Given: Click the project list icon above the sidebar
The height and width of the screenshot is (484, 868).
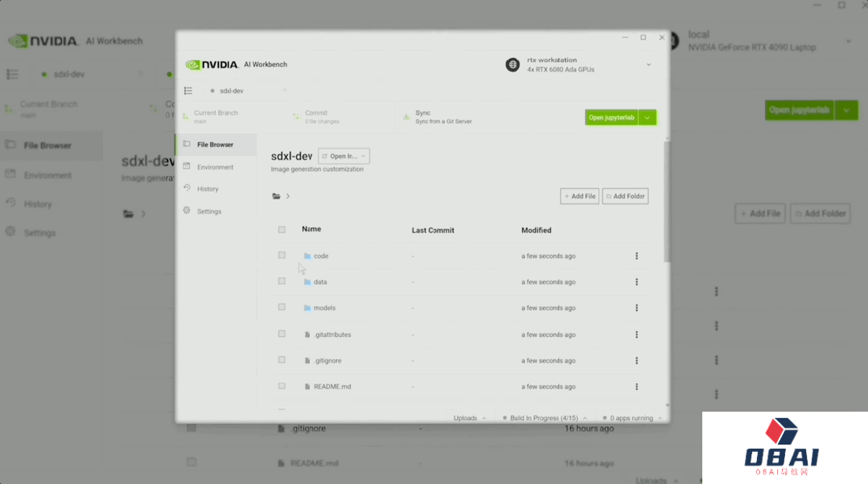Looking at the screenshot, I should (x=188, y=91).
